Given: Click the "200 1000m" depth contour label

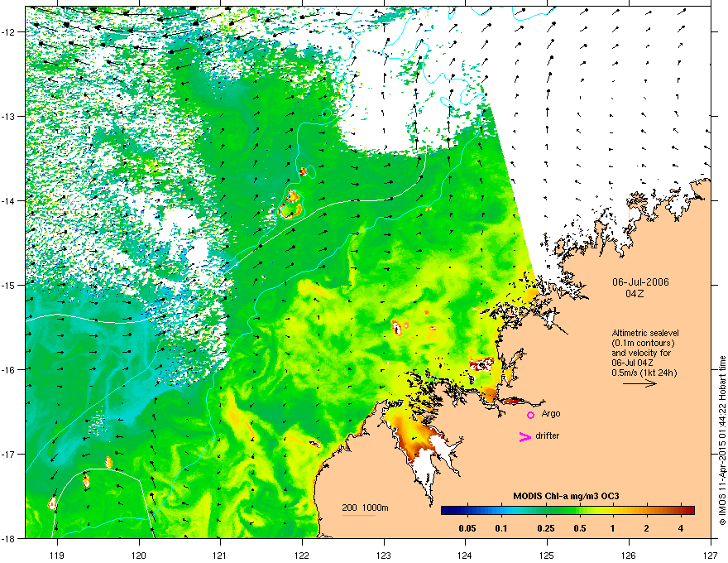Looking at the screenshot, I should pyautogui.click(x=366, y=508).
